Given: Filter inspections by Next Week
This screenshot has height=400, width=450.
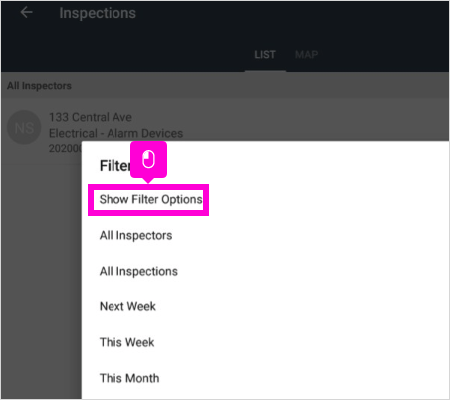Looking at the screenshot, I should (128, 306).
